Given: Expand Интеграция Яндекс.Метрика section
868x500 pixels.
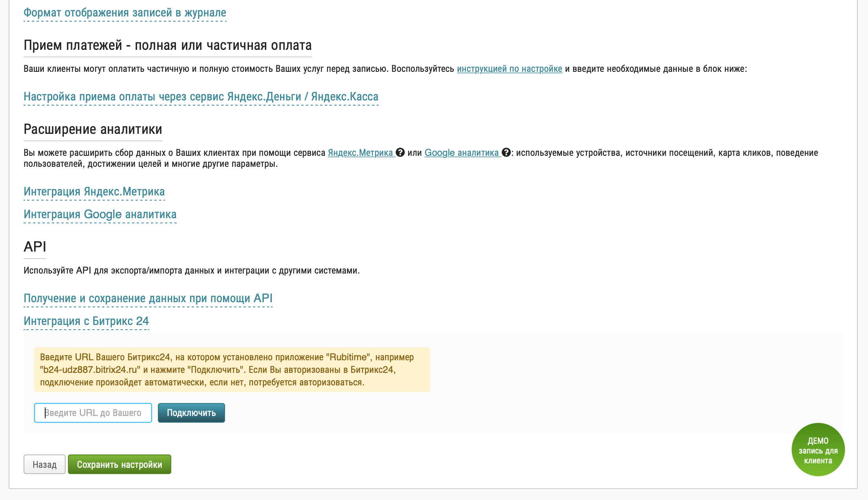Looking at the screenshot, I should (x=94, y=192).
